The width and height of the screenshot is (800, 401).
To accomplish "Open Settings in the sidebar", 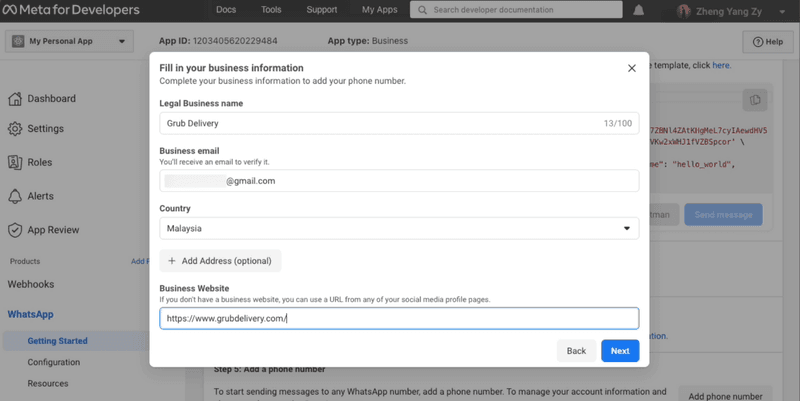I will pos(45,129).
